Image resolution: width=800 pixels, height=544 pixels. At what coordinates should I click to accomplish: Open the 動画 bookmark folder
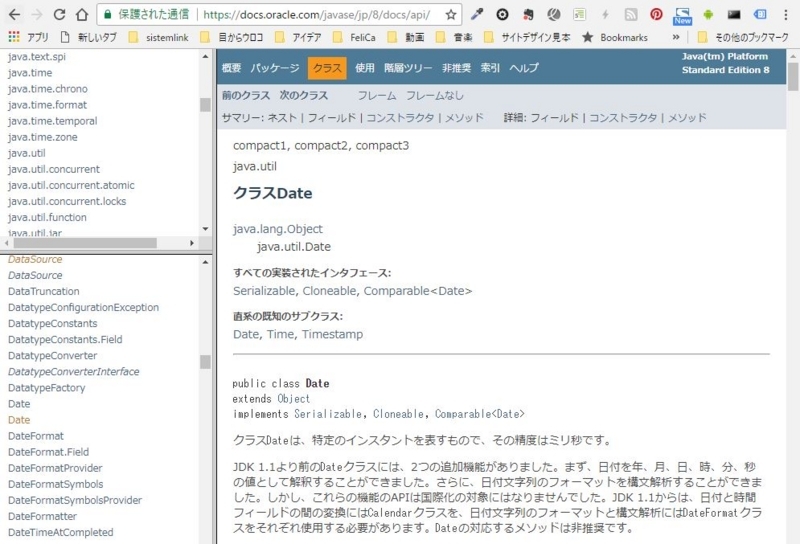point(406,37)
